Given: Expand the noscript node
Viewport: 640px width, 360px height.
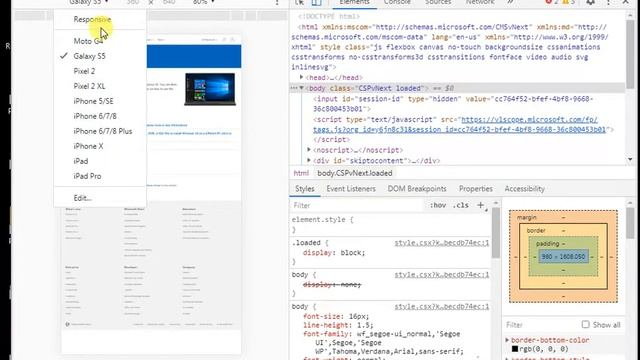Looking at the screenshot, I should click(309, 150).
